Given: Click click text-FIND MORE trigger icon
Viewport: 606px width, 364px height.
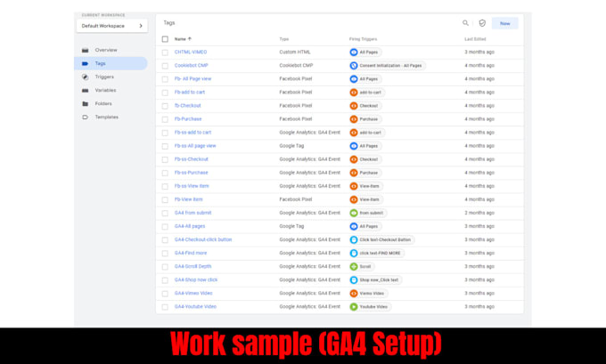Looking at the screenshot, I should pos(353,254).
